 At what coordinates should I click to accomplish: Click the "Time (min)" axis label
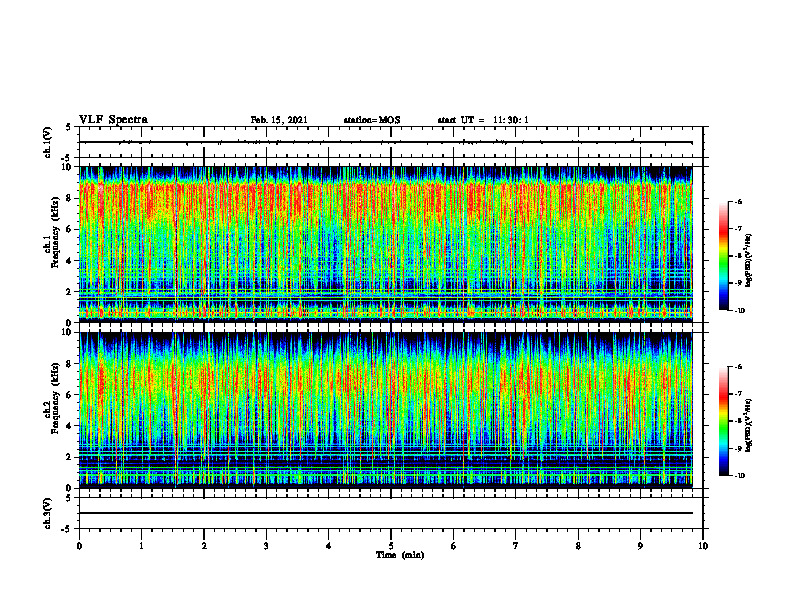(400, 555)
